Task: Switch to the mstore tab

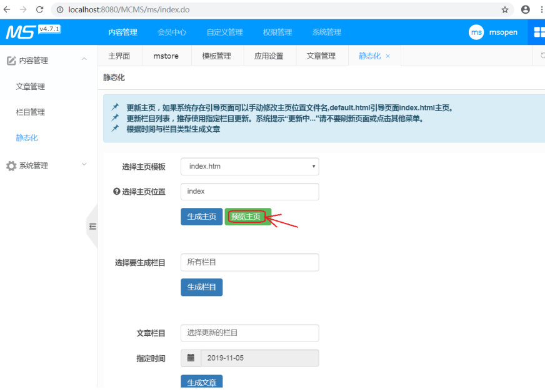Action: (166, 56)
